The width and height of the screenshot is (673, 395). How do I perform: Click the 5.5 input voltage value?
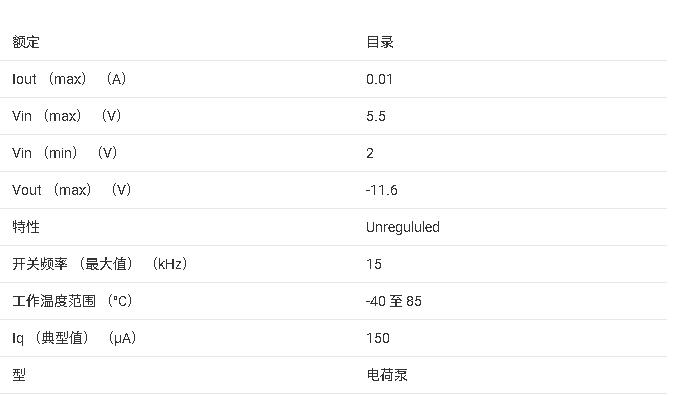point(376,116)
